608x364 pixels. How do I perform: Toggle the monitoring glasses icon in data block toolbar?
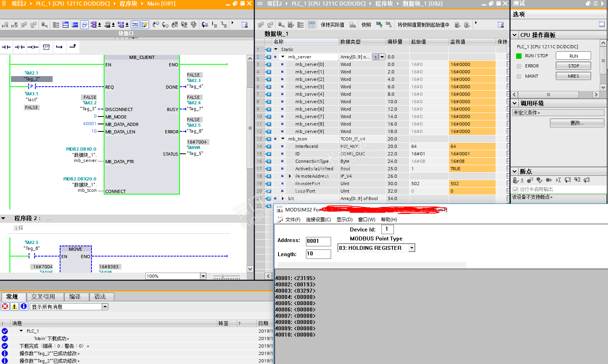(x=311, y=25)
